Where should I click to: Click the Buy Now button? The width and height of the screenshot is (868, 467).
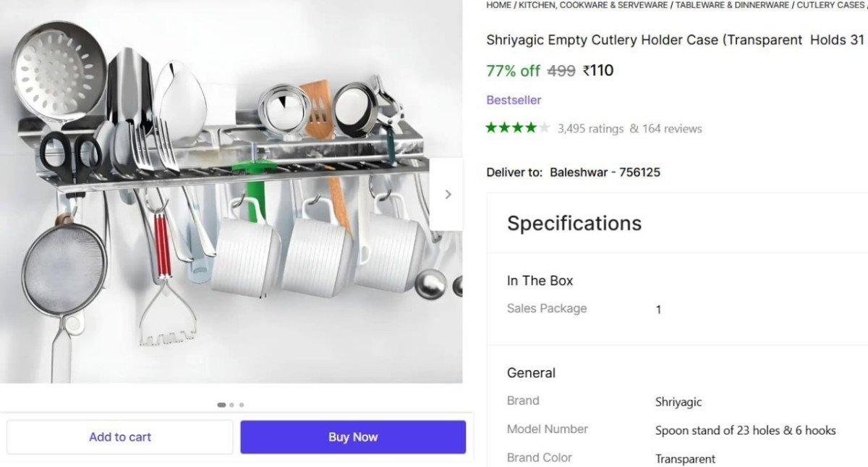click(352, 437)
